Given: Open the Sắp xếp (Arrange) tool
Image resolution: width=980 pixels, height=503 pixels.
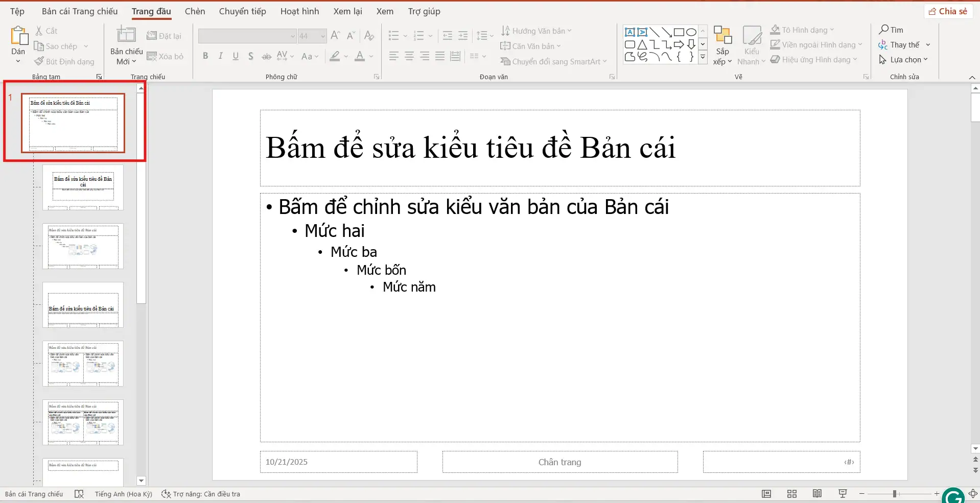Looking at the screenshot, I should click(722, 44).
